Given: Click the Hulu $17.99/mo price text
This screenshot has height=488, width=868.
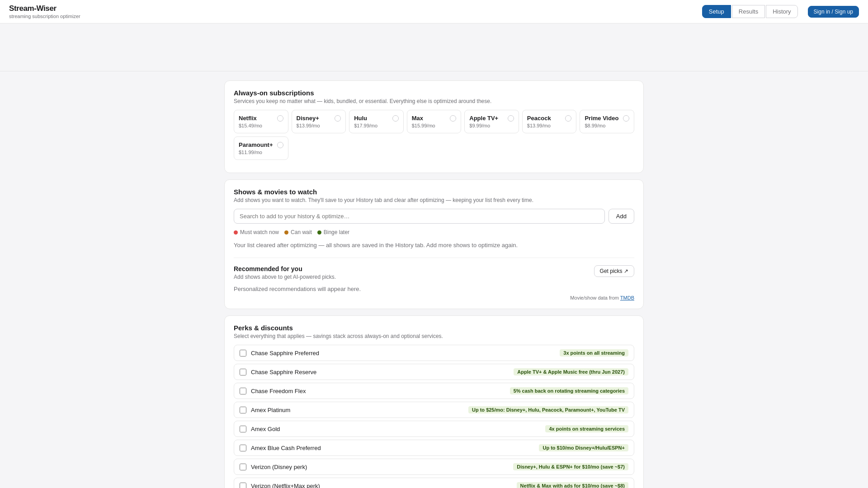Looking at the screenshot, I should pyautogui.click(x=366, y=126).
